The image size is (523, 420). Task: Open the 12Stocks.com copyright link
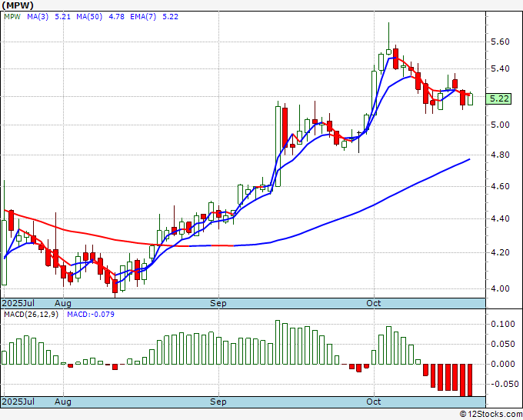pos(491,415)
